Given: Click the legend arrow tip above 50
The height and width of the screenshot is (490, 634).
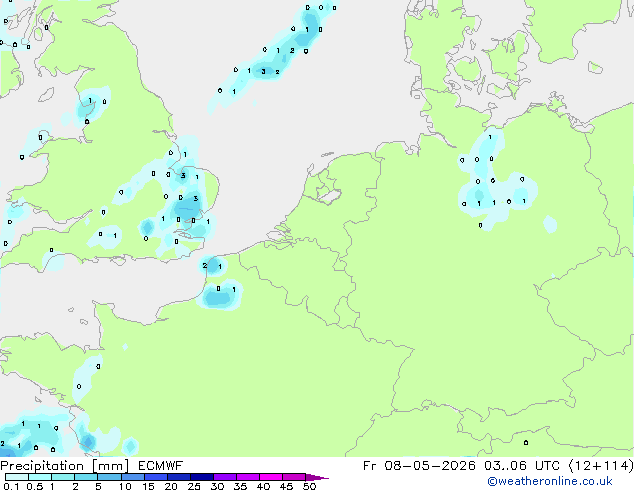Looking at the screenshot, I should tap(317, 477).
